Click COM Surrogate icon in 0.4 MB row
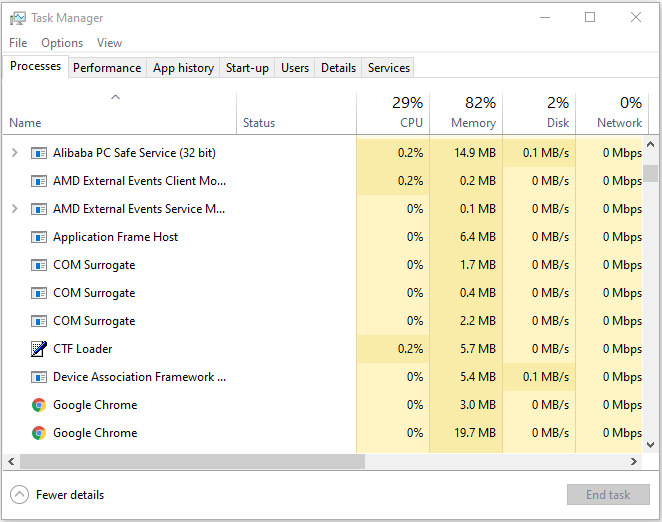Screen dimensions: 662x522 pyautogui.click(x=39, y=293)
